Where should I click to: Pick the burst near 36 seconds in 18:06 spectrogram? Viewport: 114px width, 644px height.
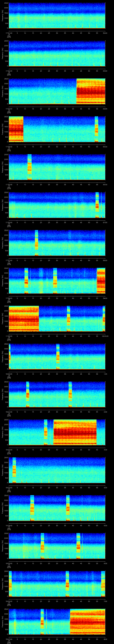(67, 584)
